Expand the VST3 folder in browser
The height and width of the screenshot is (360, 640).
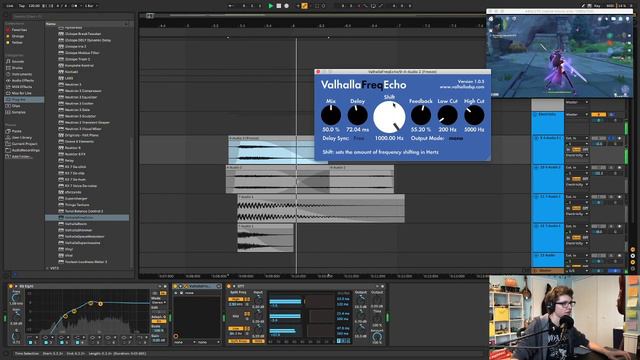48,268
